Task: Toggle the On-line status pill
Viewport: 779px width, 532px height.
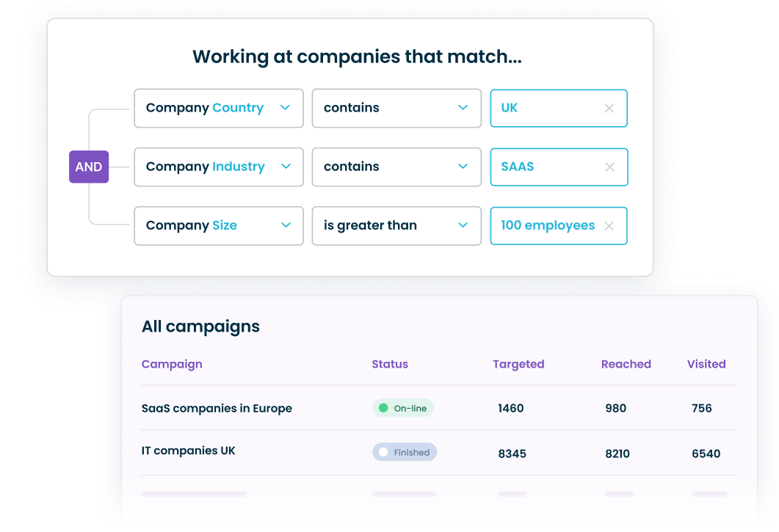Action: 403,408
